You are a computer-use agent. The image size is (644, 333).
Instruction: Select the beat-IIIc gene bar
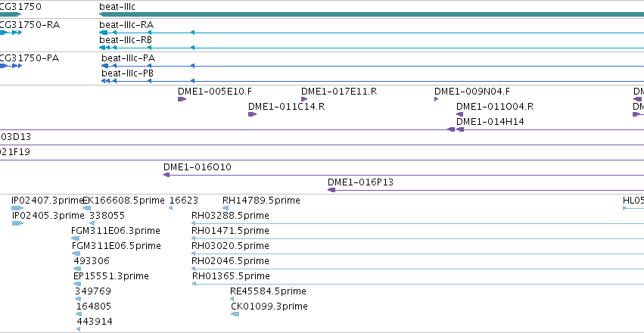pos(372,14)
